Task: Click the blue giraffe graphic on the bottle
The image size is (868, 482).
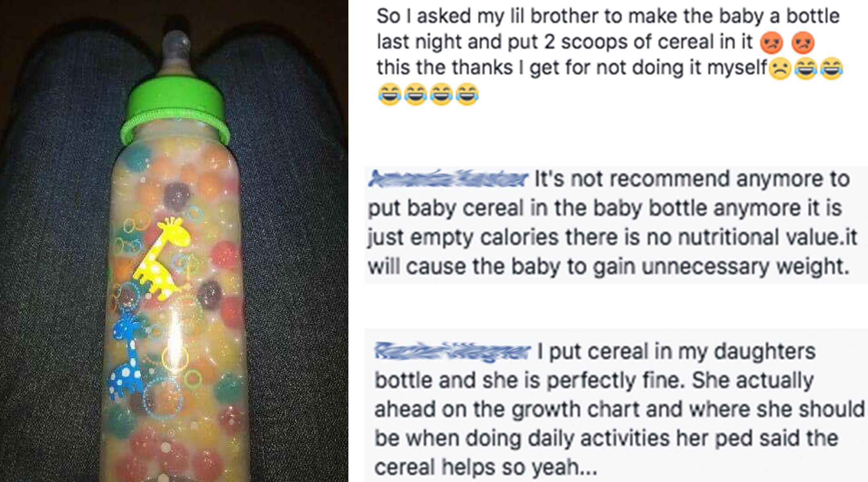Action: click(126, 353)
